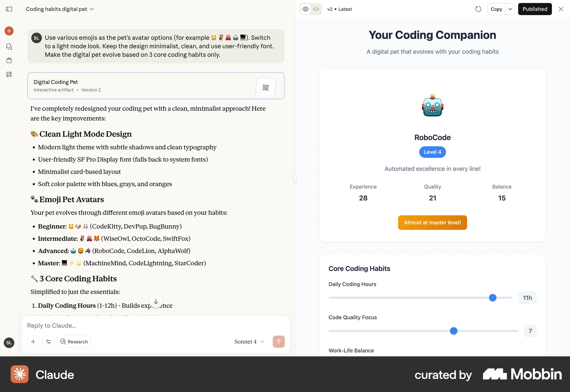Open the search and tools settings icon
This screenshot has width=570, height=392.
pos(48,342)
